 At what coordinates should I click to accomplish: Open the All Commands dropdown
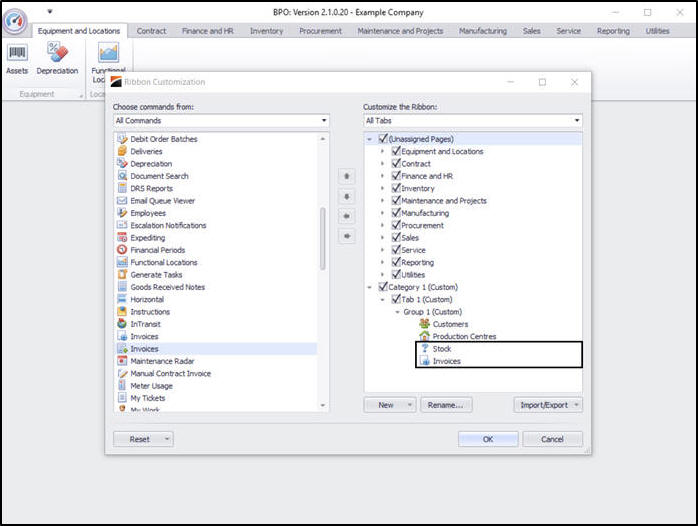pos(324,121)
